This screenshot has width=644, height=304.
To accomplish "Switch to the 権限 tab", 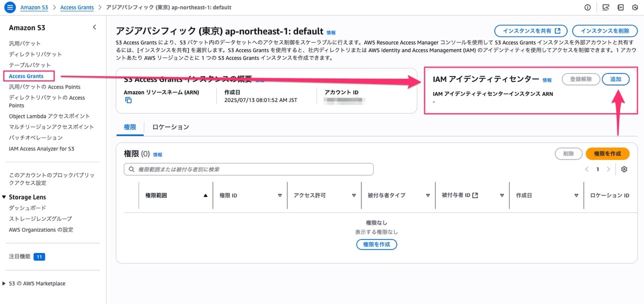I will [x=130, y=127].
